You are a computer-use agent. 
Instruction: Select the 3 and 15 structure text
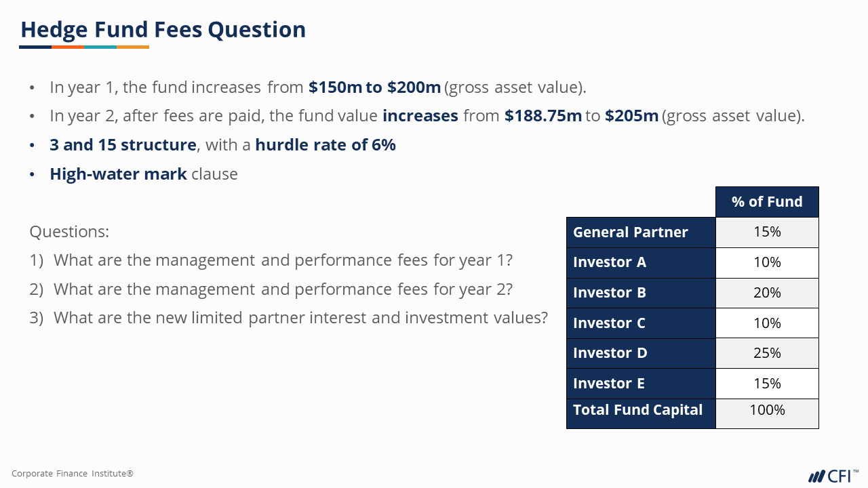click(x=123, y=145)
